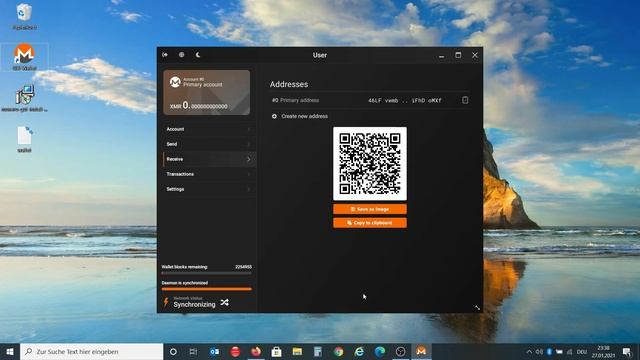Open File Explorer from the taskbar
Viewport: 640px width, 360px height.
click(297, 351)
